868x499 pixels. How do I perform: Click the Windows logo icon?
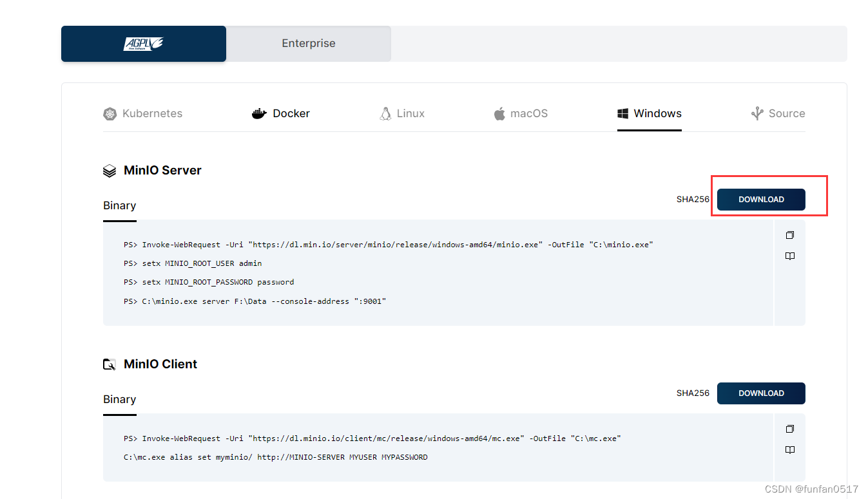point(623,114)
